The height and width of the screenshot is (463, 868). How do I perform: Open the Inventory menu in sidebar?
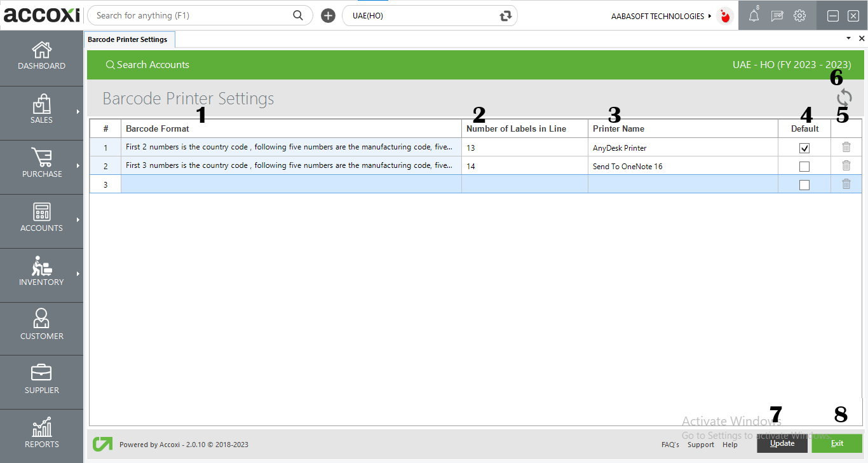click(41, 275)
